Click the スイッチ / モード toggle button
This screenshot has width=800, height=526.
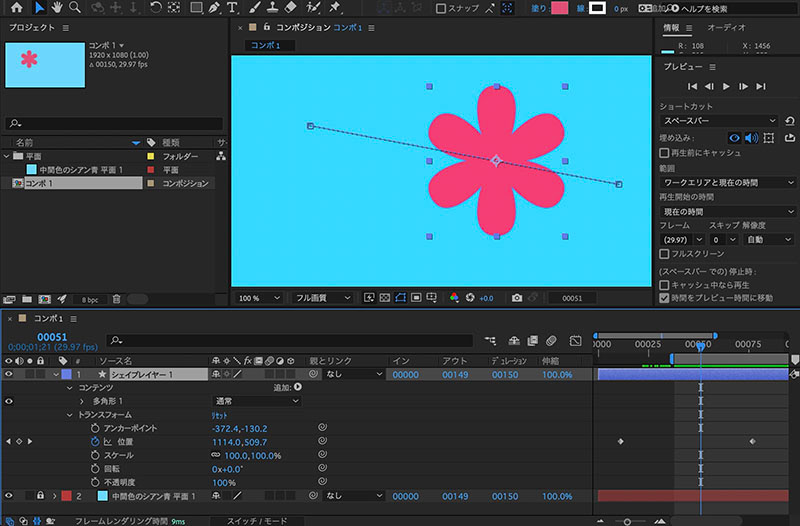[x=258, y=521]
